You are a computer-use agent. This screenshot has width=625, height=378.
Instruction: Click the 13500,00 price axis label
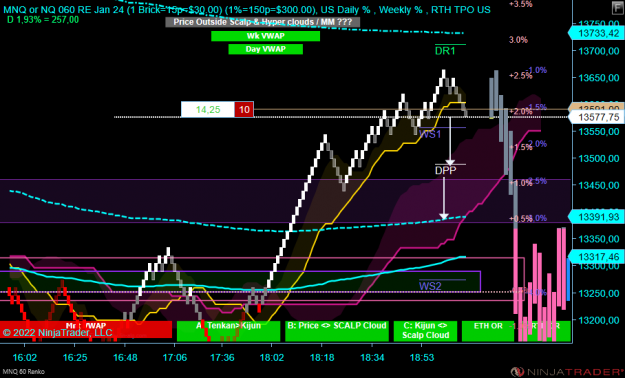(599, 159)
